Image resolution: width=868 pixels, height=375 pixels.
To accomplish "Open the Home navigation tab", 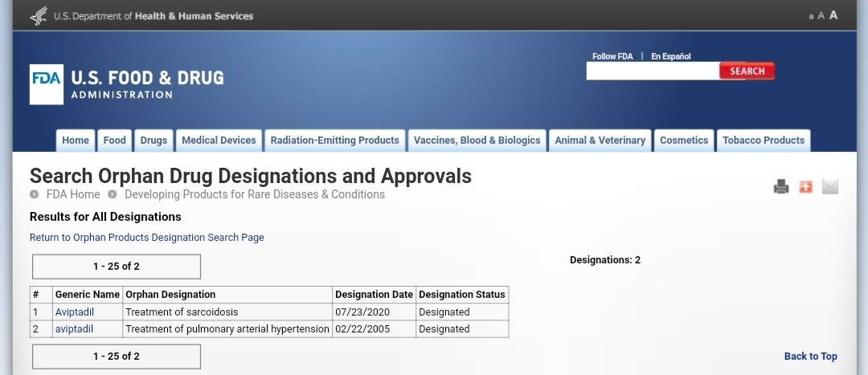I will pyautogui.click(x=76, y=141).
